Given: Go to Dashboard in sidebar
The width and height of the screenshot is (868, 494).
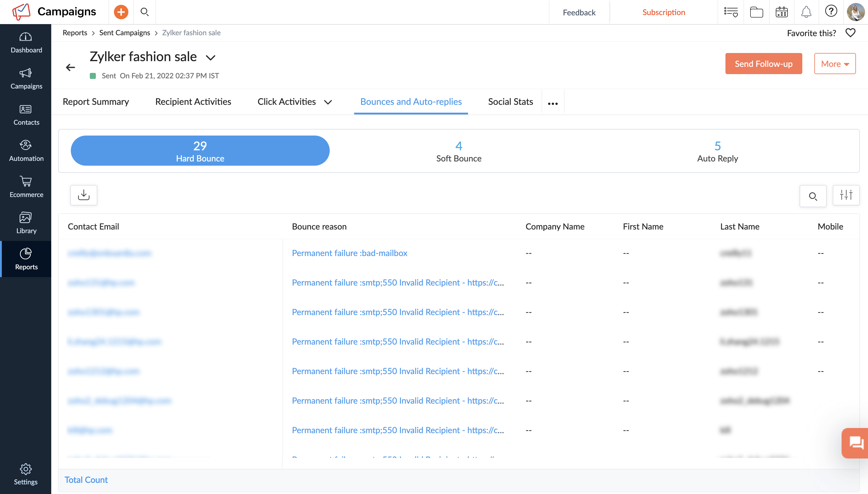Looking at the screenshot, I should [26, 42].
